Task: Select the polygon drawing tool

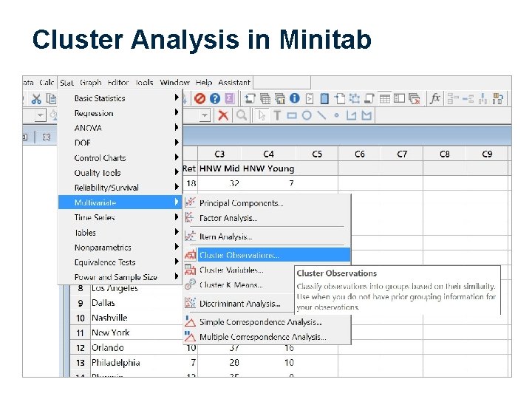Action: point(366,116)
